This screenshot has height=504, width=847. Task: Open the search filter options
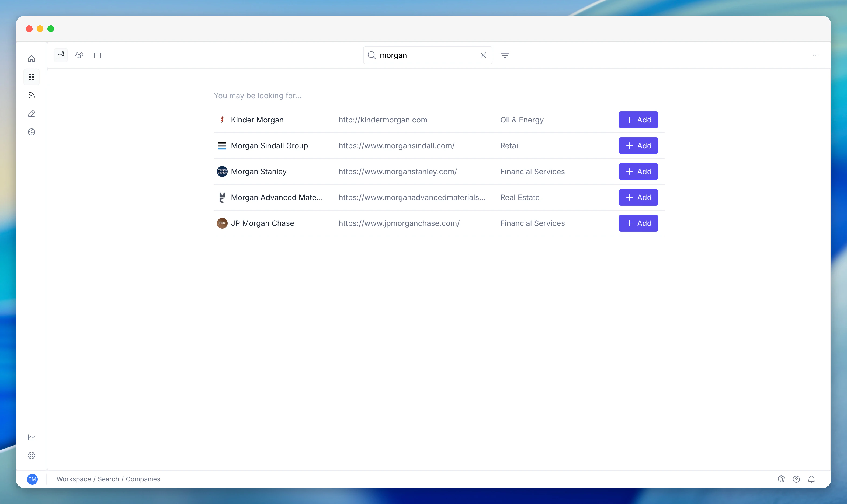click(505, 55)
